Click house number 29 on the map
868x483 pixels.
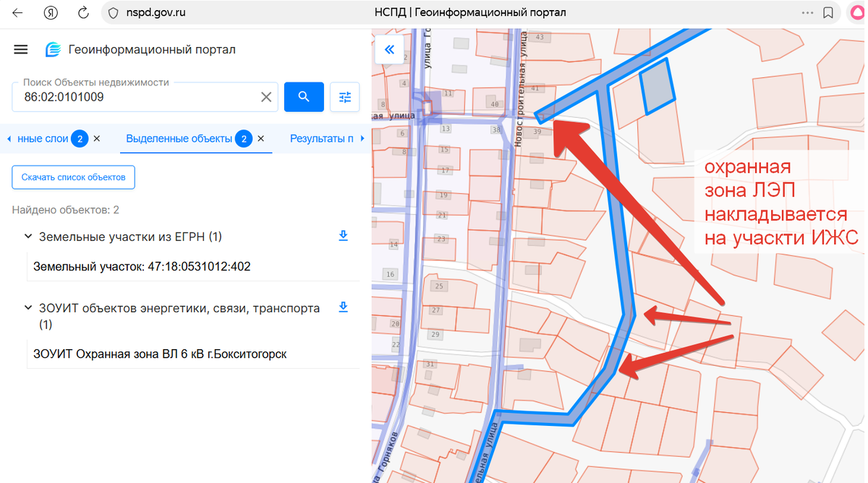coord(434,335)
